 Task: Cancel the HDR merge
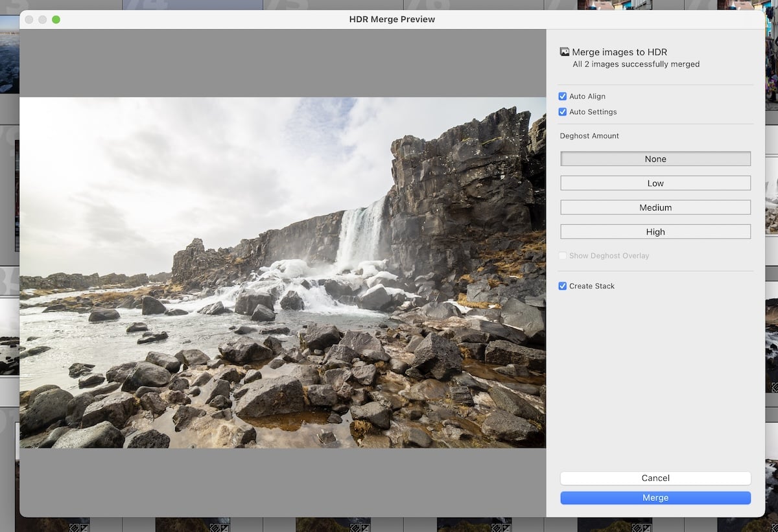point(655,478)
